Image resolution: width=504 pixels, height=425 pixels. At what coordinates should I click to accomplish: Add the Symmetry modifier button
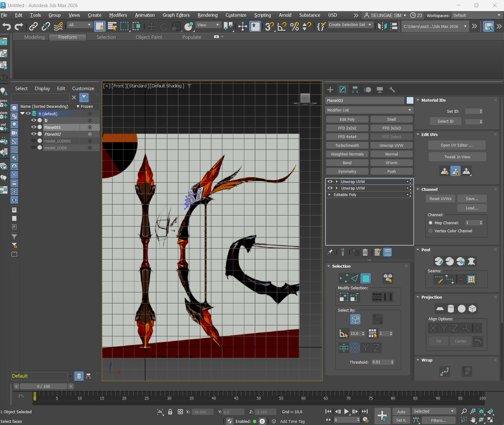347,171
